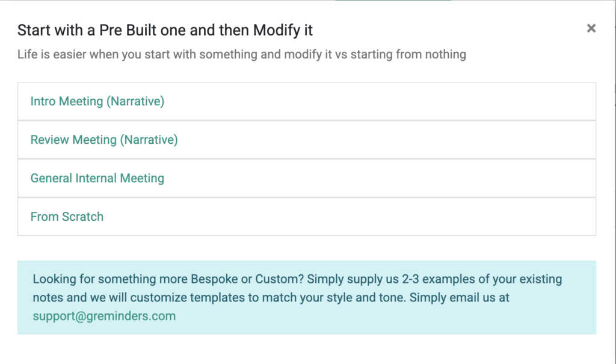
Task: Open the support@greminders.com email link
Action: click(104, 316)
